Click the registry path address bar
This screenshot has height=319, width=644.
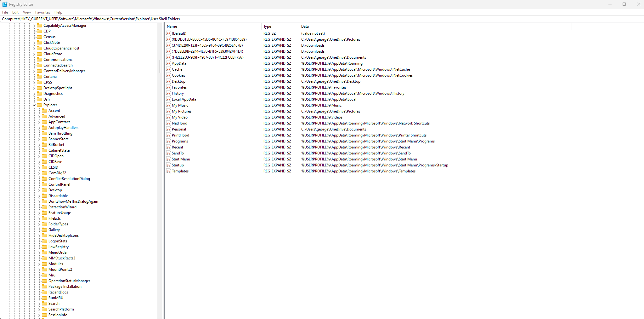pyautogui.click(x=322, y=19)
